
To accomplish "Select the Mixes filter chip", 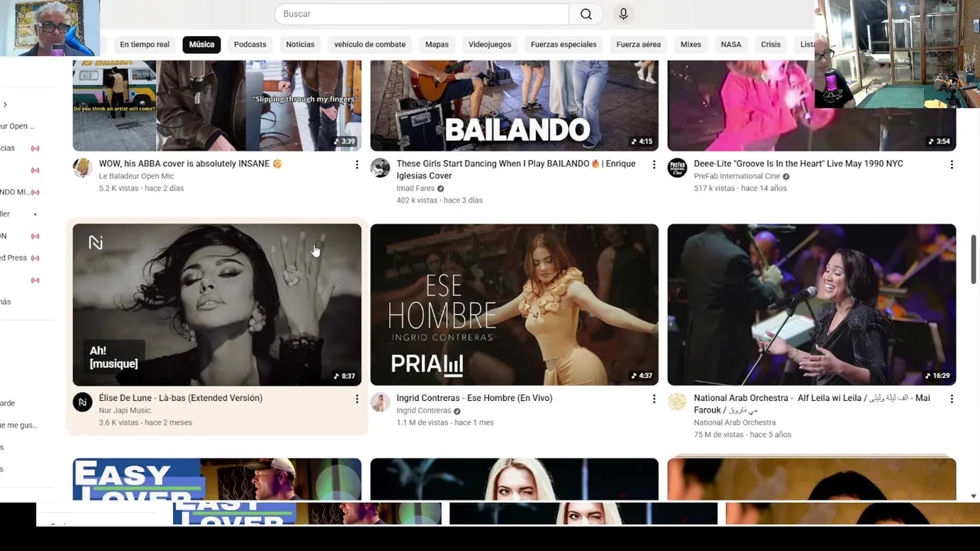I will [691, 44].
